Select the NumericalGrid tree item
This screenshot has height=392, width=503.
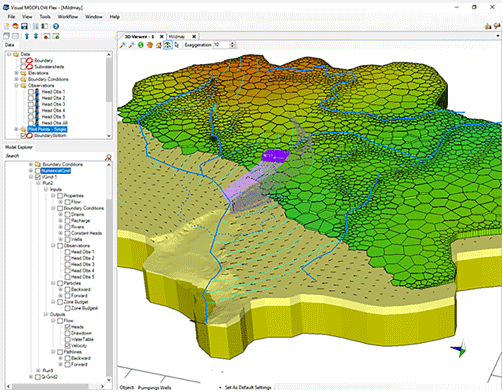pos(56,171)
